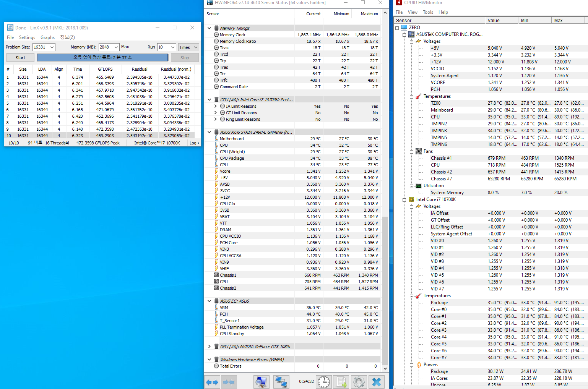Click mainboard Temperatures thermometer icon in HWMonitor
Image resolution: width=588 pixels, height=389 pixels.
[419, 96]
